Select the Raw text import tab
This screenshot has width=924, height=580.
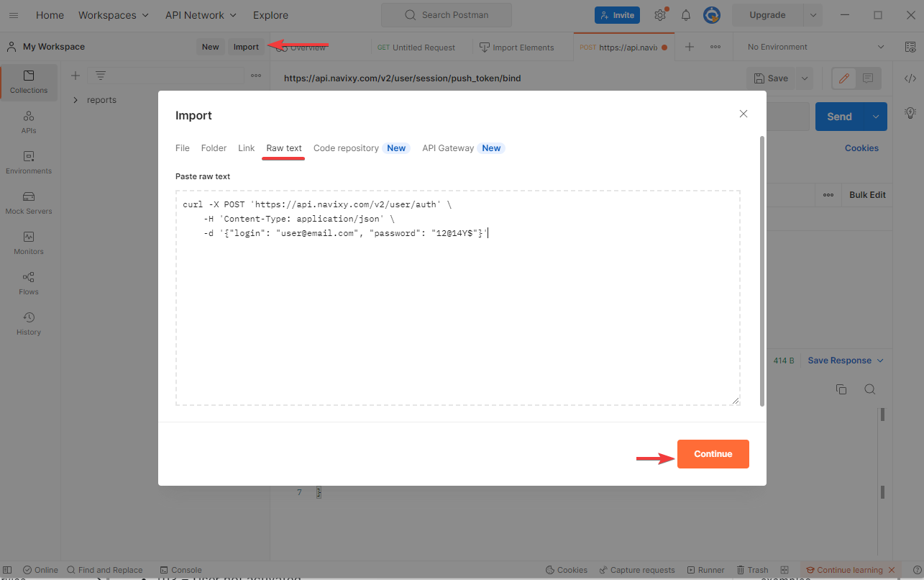pyautogui.click(x=284, y=148)
